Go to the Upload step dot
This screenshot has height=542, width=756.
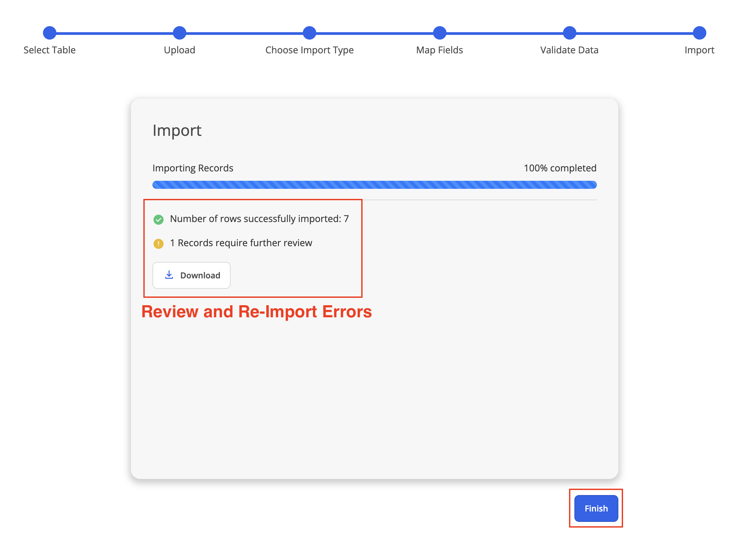click(180, 33)
